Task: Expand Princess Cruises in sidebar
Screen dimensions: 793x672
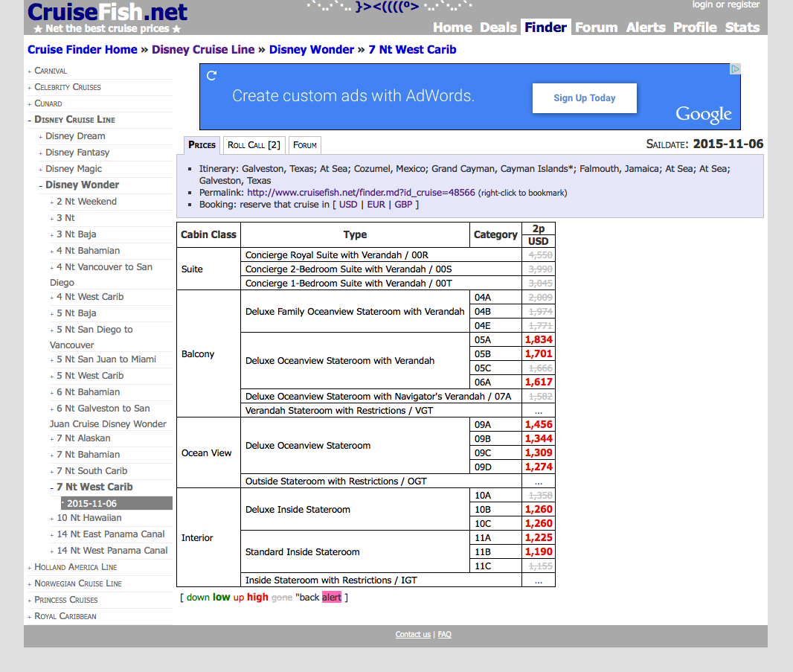Action: (65, 600)
